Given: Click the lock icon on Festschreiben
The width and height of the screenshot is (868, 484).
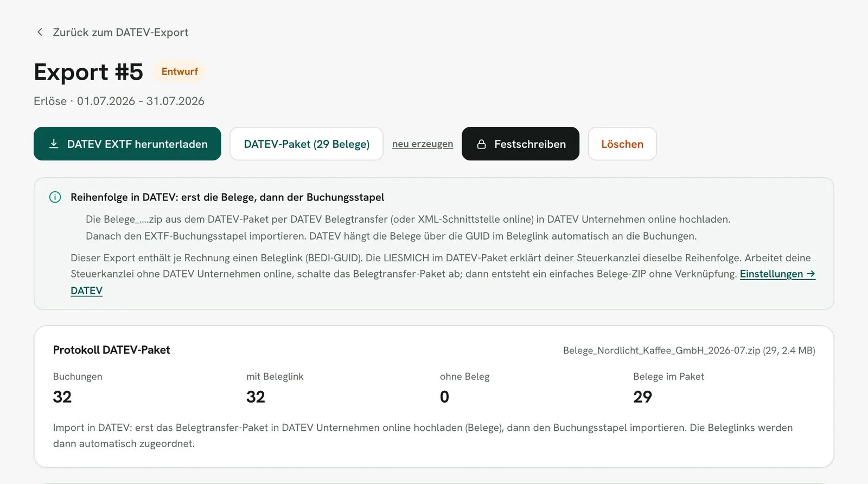Looking at the screenshot, I should (x=481, y=144).
